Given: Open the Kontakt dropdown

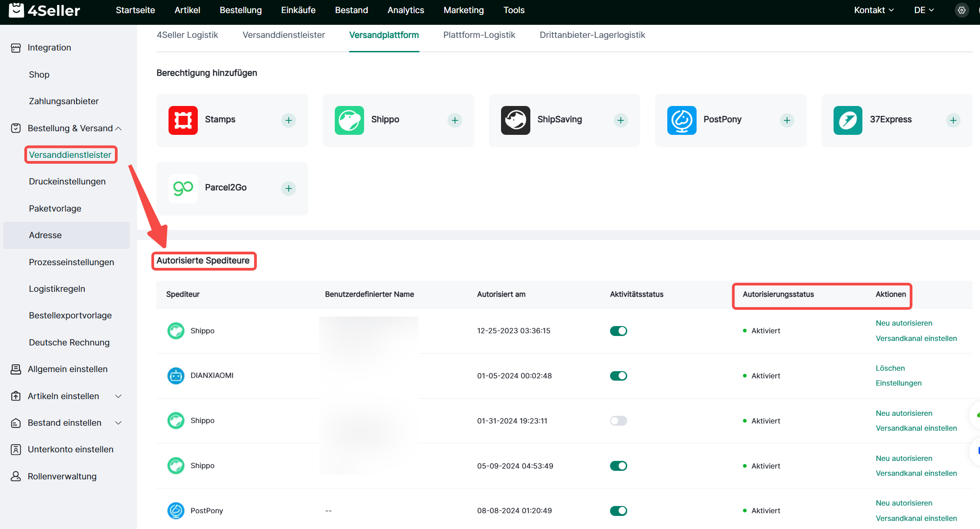Looking at the screenshot, I should (x=873, y=10).
